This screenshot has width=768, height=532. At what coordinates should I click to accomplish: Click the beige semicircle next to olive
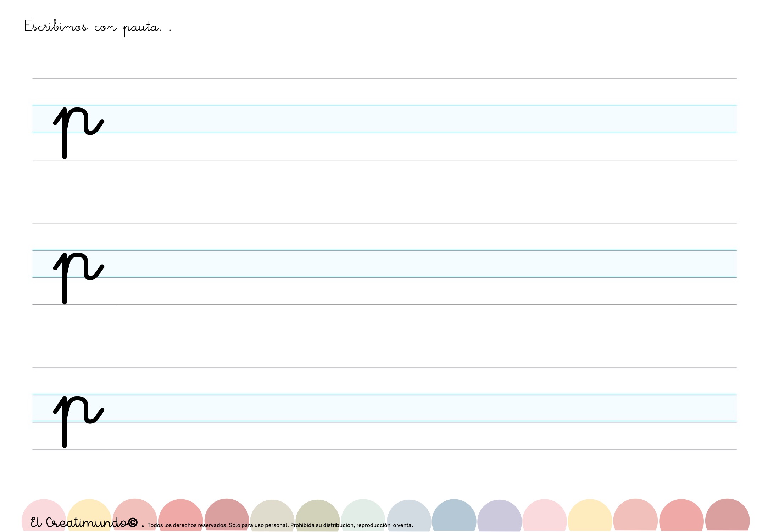(x=272, y=511)
